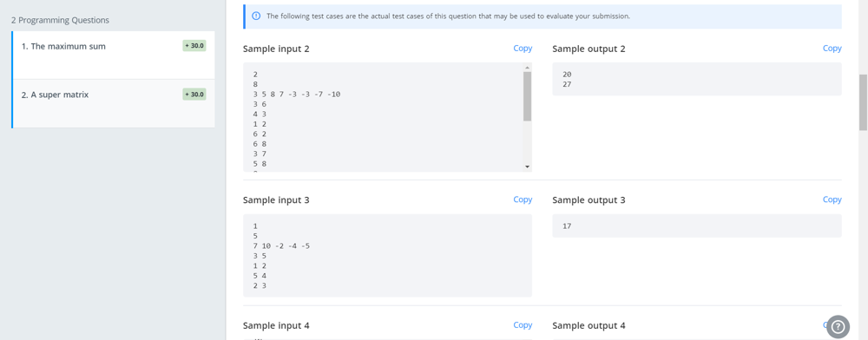868x340 pixels.
Task: Click inside the Sample input 3 text box
Action: click(387, 255)
